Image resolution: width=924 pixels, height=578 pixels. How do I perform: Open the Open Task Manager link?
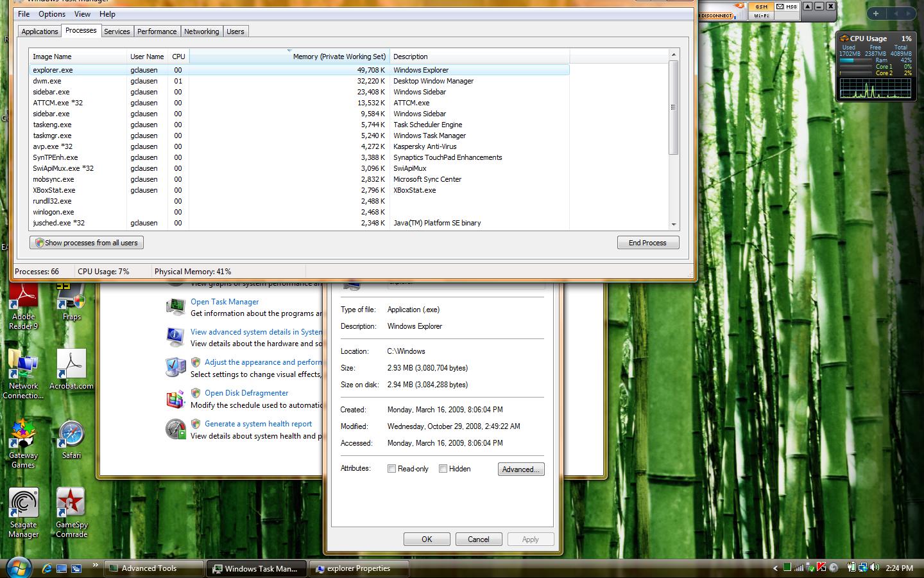click(225, 302)
